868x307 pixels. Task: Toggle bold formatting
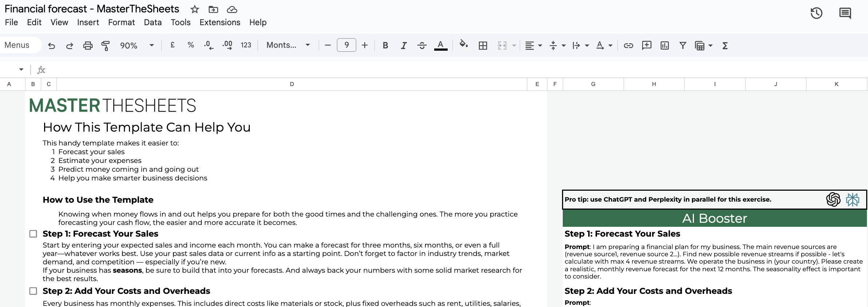(x=385, y=46)
